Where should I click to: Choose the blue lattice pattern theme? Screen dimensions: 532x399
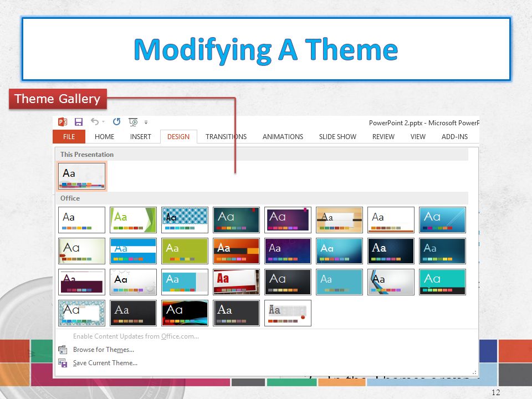pos(185,220)
